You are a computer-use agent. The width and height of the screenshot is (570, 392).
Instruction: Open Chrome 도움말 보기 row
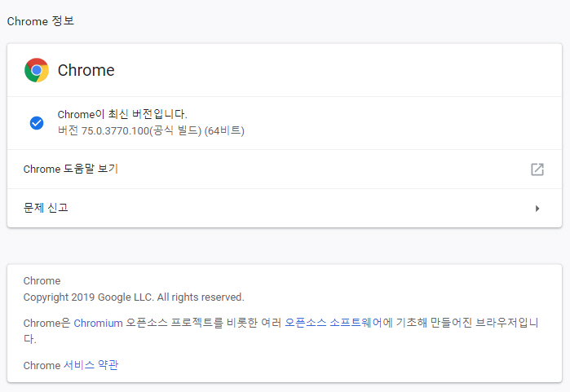point(285,170)
